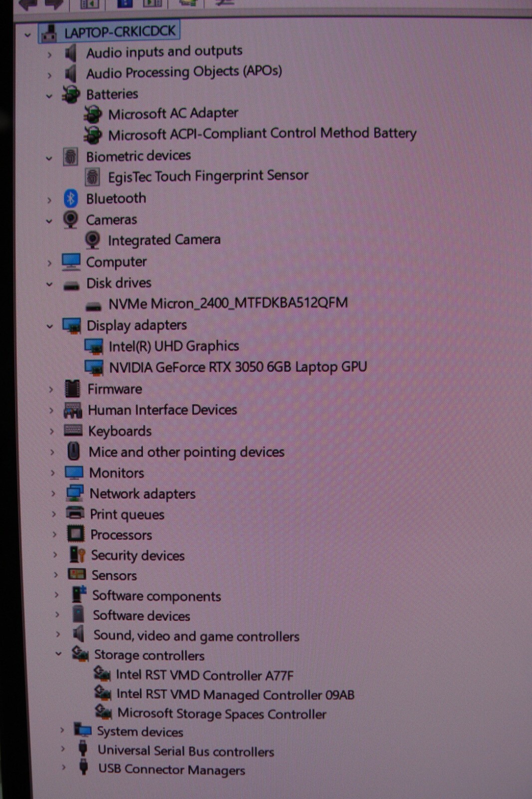The image size is (532, 799).
Task: Select NVMe Micron_2400_MTFDKBA512QFM drive
Action: 228,303
